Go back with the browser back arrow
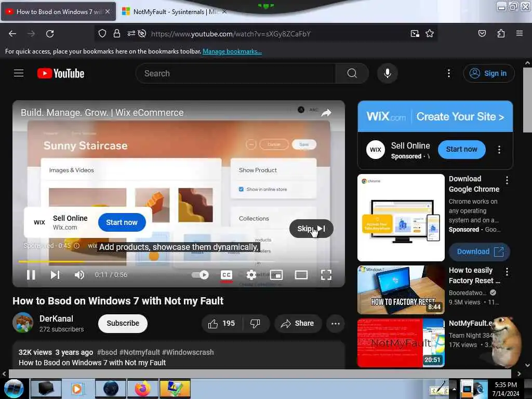This screenshot has height=399, width=532. click(12, 34)
